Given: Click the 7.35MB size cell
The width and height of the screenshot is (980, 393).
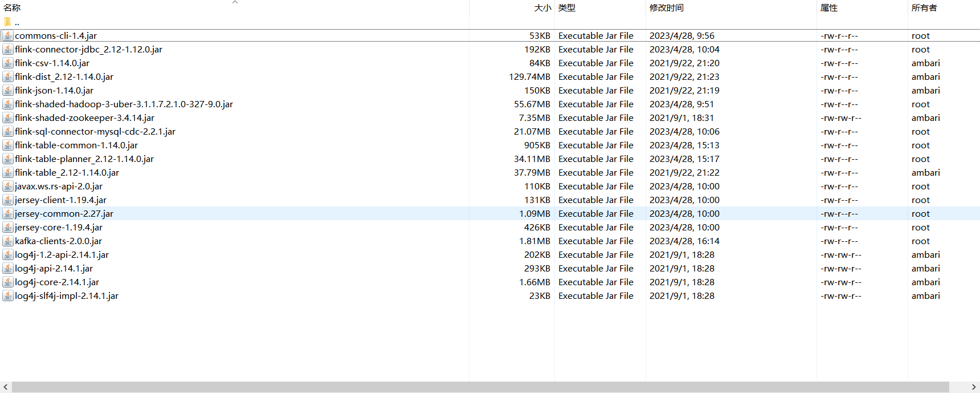Looking at the screenshot, I should 534,118.
